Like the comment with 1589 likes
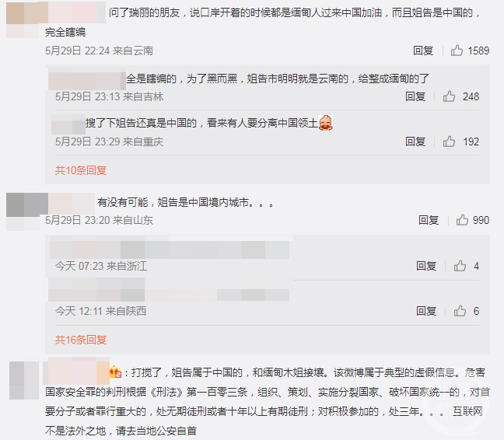The height and width of the screenshot is (440, 504). tap(457, 51)
